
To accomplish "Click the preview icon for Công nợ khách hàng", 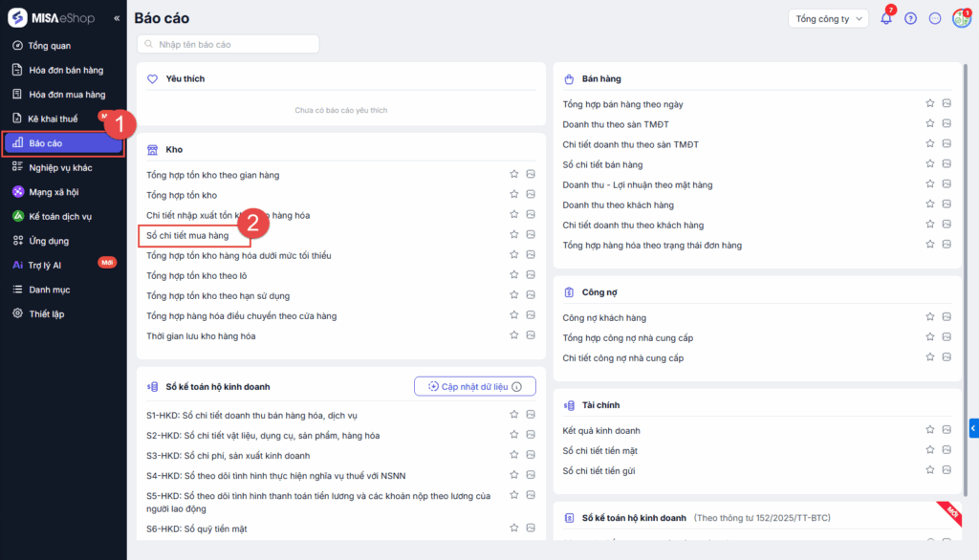I will (x=946, y=317).
